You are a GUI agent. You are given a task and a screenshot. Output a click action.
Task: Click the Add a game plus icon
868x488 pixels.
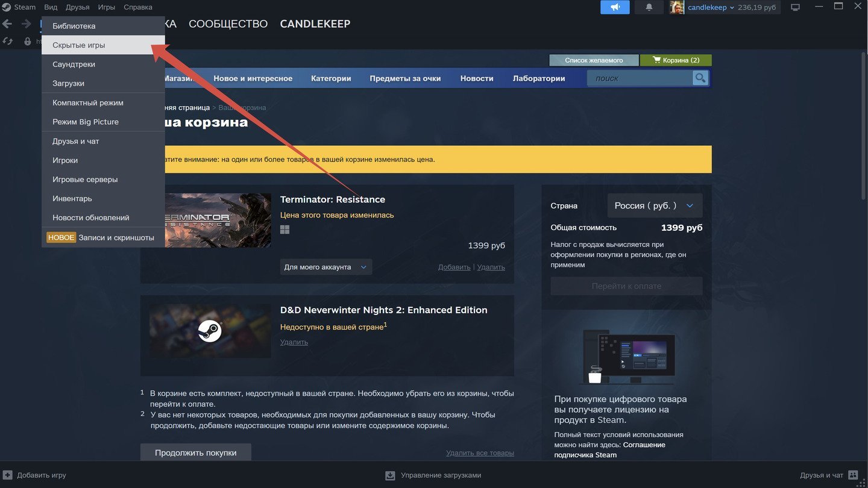click(x=7, y=475)
